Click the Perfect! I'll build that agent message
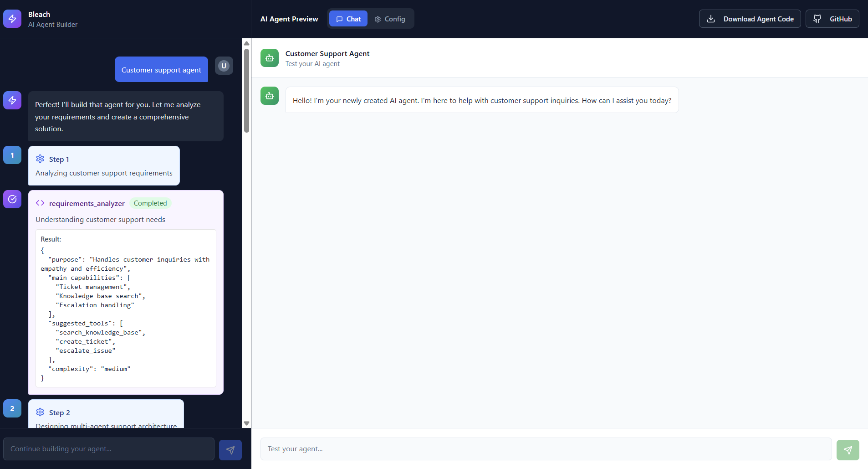 click(126, 116)
